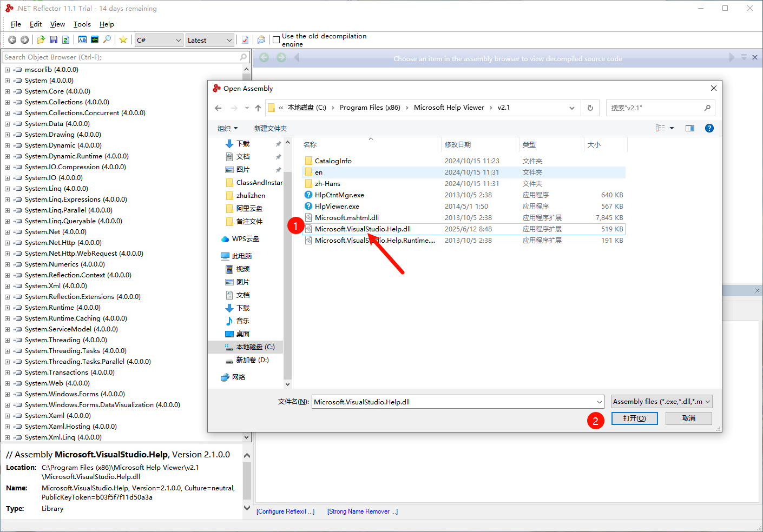Open the C# language dropdown

click(159, 40)
